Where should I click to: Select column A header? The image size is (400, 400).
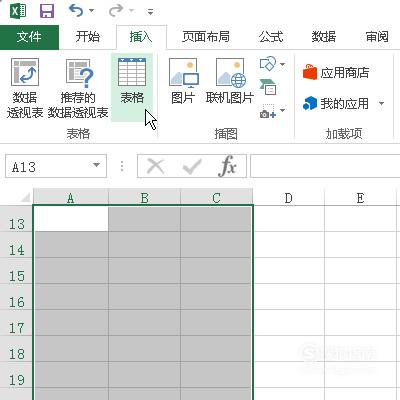pos(71,197)
